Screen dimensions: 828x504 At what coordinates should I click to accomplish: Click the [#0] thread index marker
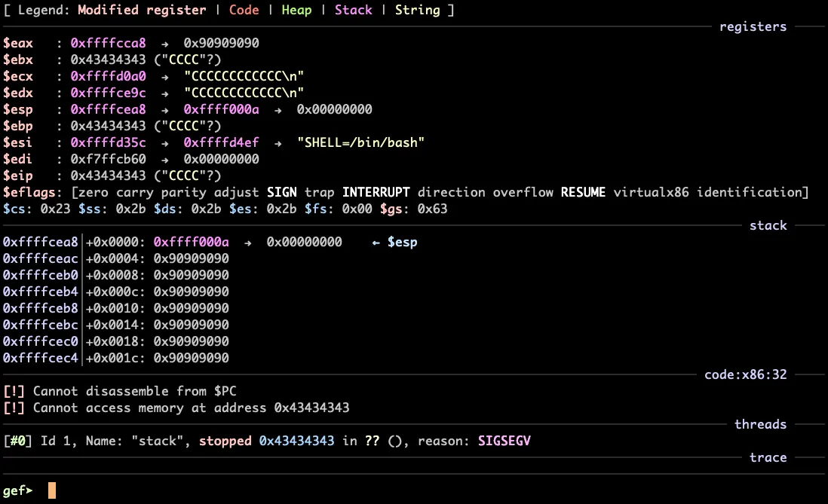point(17,441)
